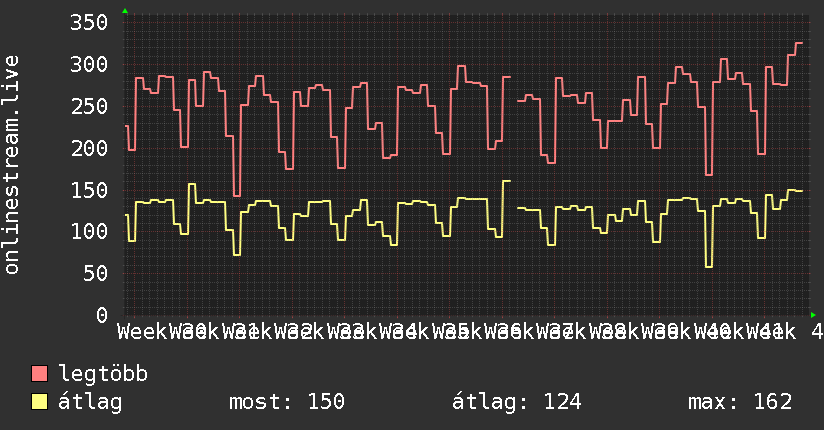Click the 50 Y-axis label
This screenshot has width=824, height=430.
pyautogui.click(x=96, y=273)
